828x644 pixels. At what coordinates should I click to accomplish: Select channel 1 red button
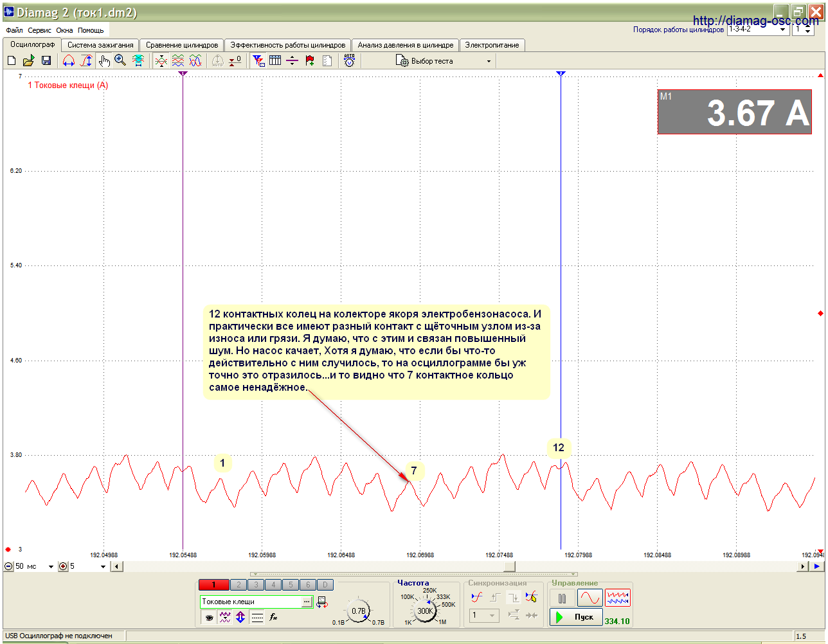click(x=214, y=585)
